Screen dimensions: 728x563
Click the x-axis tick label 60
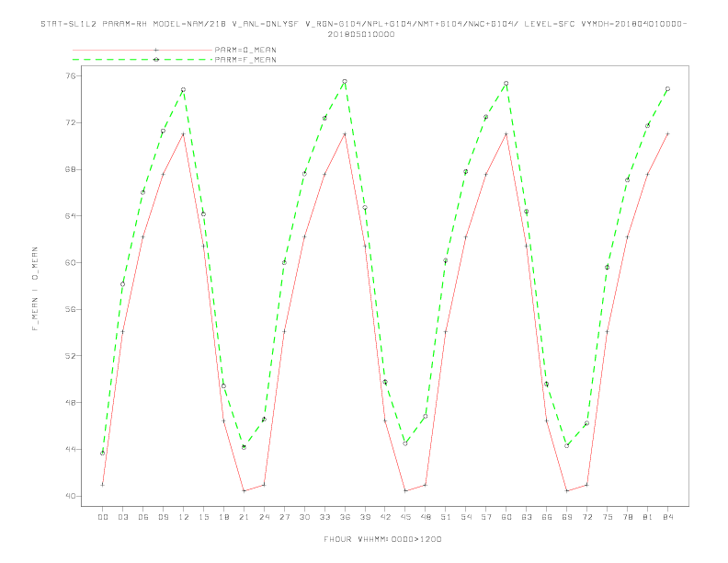pos(506,517)
